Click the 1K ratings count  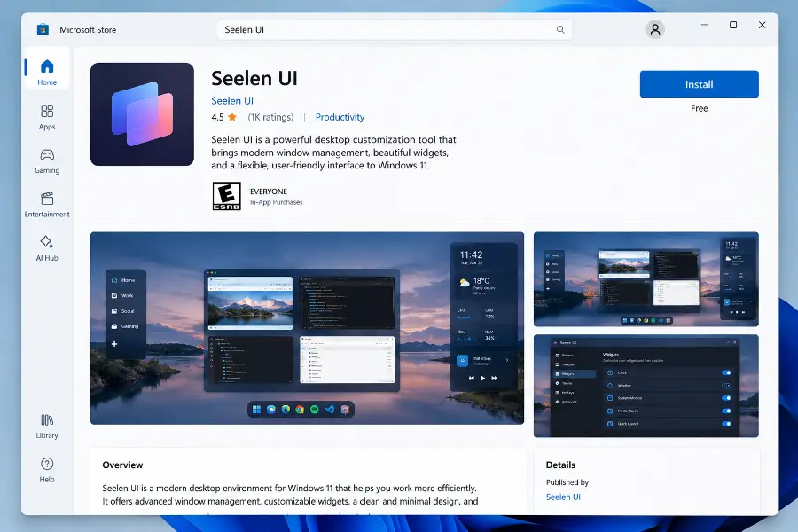click(x=270, y=117)
